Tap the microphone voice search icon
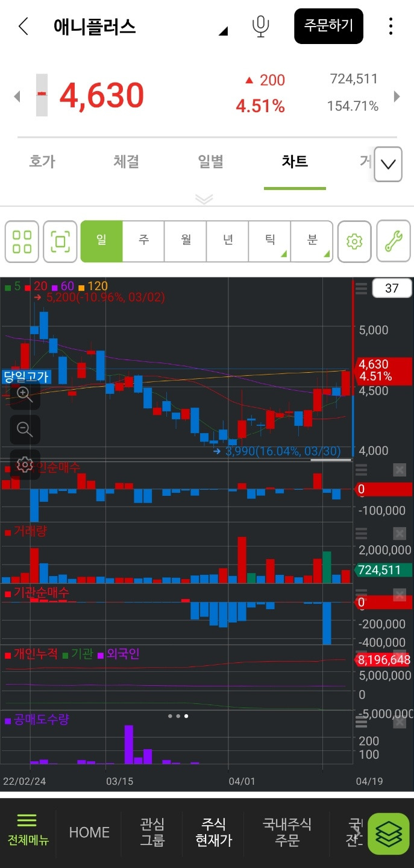The height and width of the screenshot is (868, 414). click(x=260, y=27)
